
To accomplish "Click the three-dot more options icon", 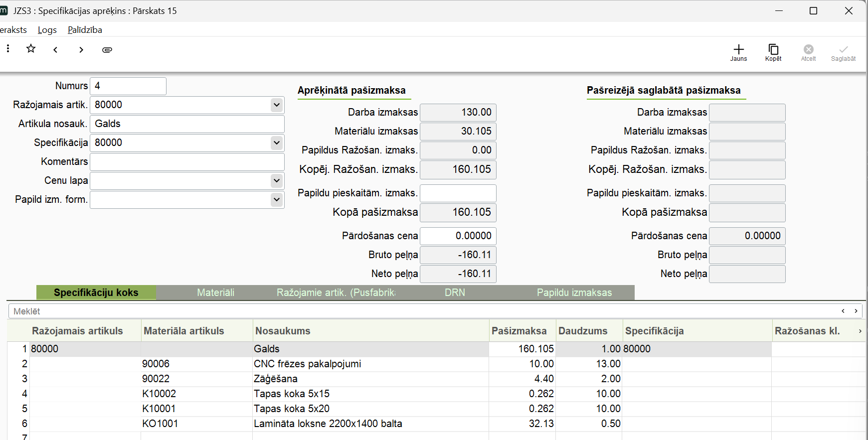I will 8,48.
